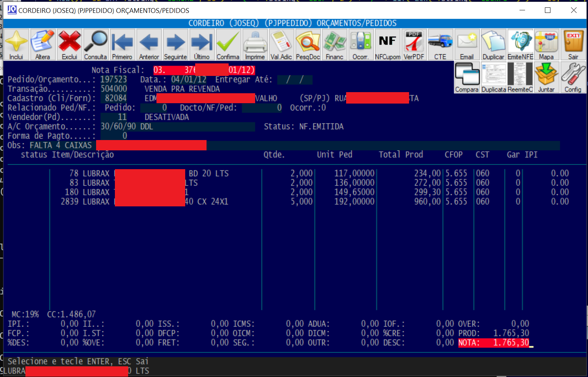Navigate to Seguinte record
This screenshot has height=377, width=588.
pyautogui.click(x=175, y=45)
